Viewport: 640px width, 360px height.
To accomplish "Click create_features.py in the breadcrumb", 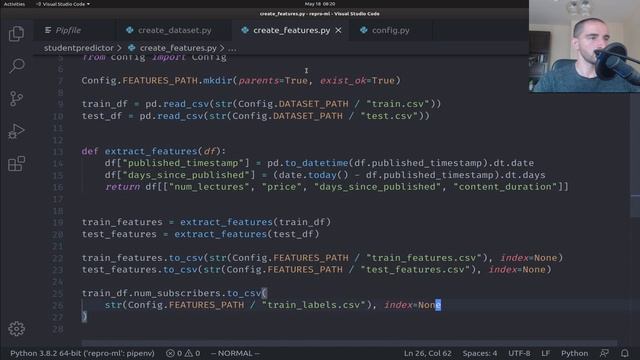I will (178, 48).
